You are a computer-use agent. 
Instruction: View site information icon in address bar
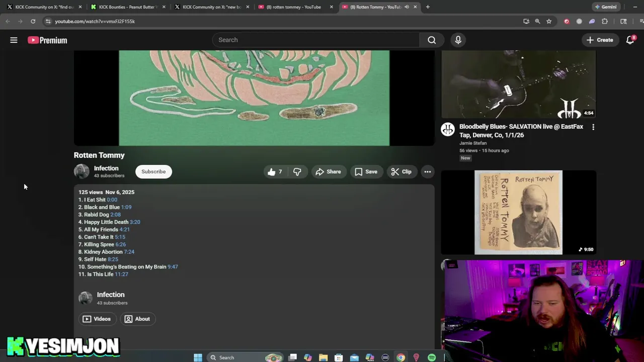[x=47, y=21]
